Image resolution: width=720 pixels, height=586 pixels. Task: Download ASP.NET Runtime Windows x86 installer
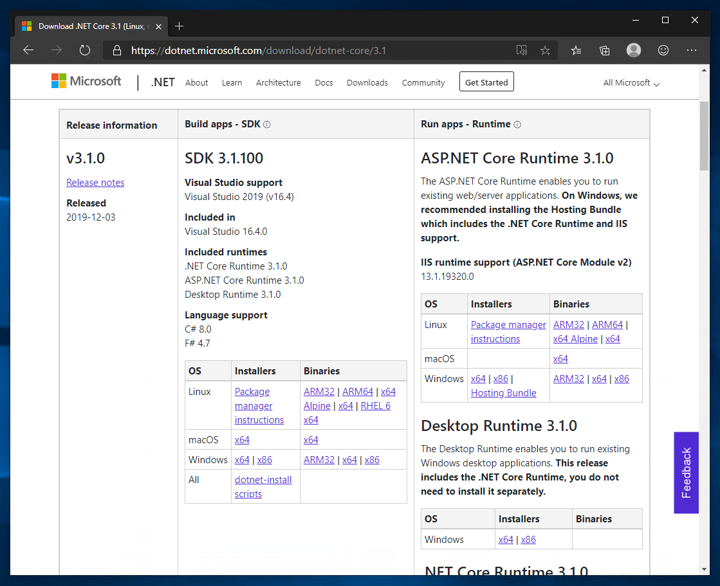click(501, 379)
